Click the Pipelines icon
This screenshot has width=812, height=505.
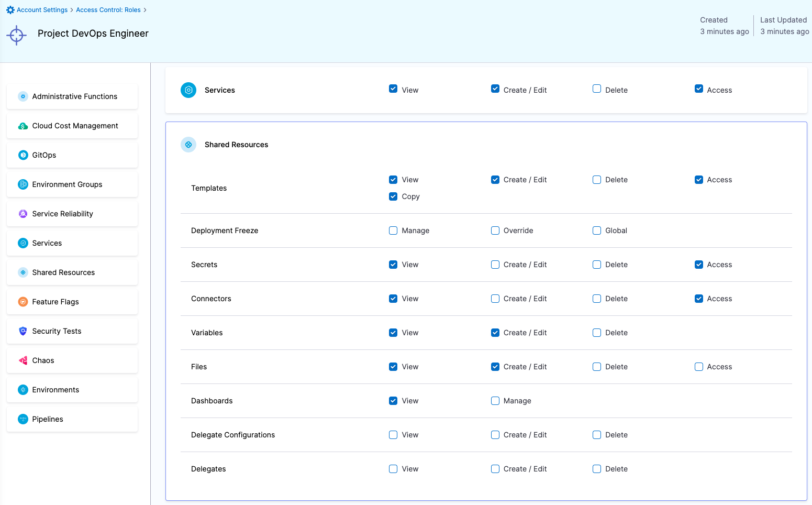(x=23, y=419)
